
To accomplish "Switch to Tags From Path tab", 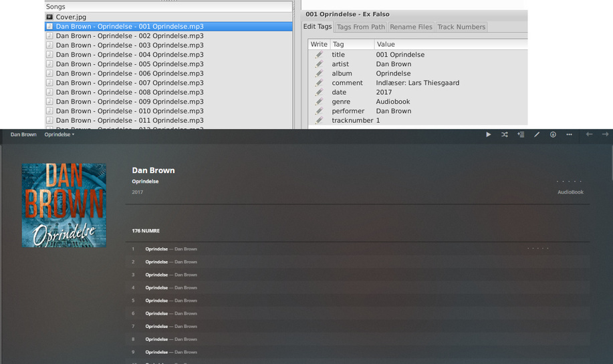I will (x=361, y=27).
